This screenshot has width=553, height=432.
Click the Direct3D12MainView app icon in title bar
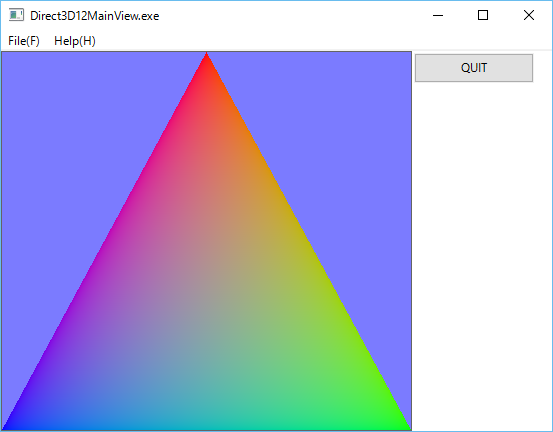[x=16, y=15]
